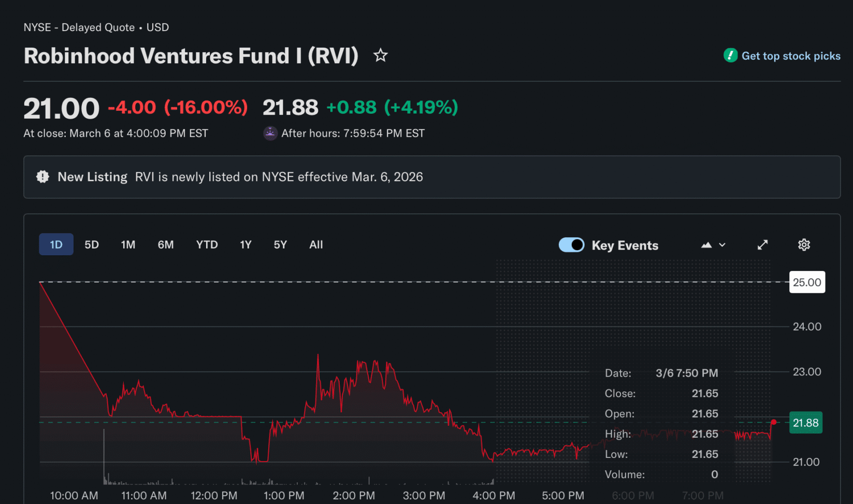Expand chart to fullscreen view
The image size is (853, 504).
click(762, 245)
